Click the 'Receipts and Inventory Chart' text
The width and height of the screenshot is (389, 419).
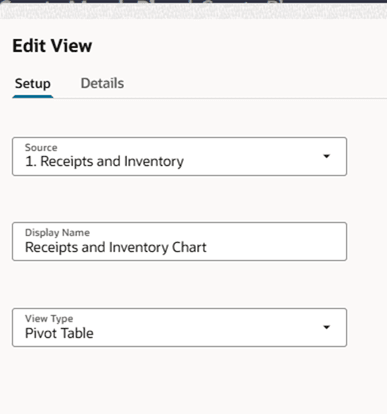coord(116,247)
